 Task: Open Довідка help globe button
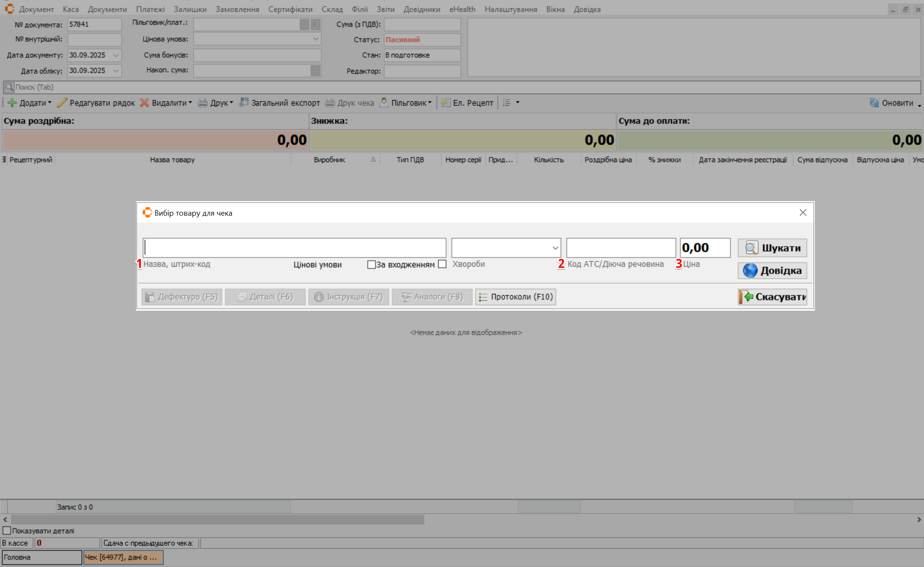point(772,270)
